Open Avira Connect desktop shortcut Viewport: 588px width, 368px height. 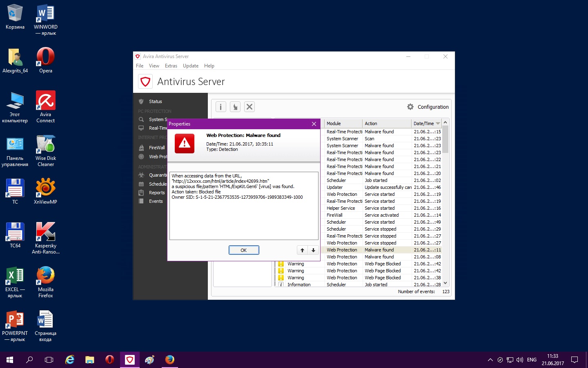click(x=45, y=106)
